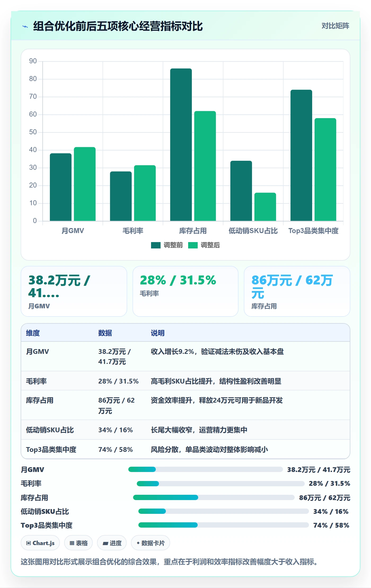The height and width of the screenshot is (588, 371).
Task: Click the 毛利率 调整前 bar
Action: (121, 196)
